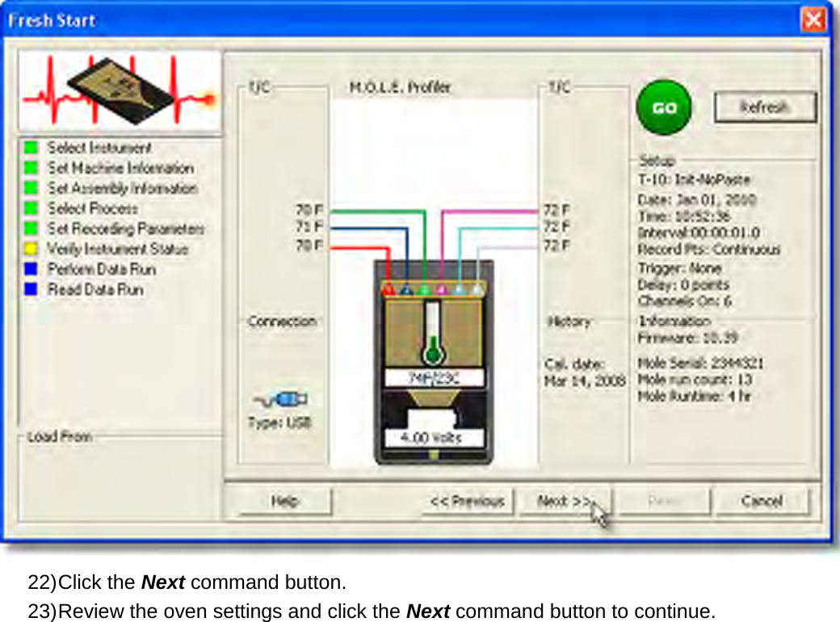The height and width of the screenshot is (622, 840).
Task: Click the green square beside Set Assembly Information
Action: tap(31, 188)
